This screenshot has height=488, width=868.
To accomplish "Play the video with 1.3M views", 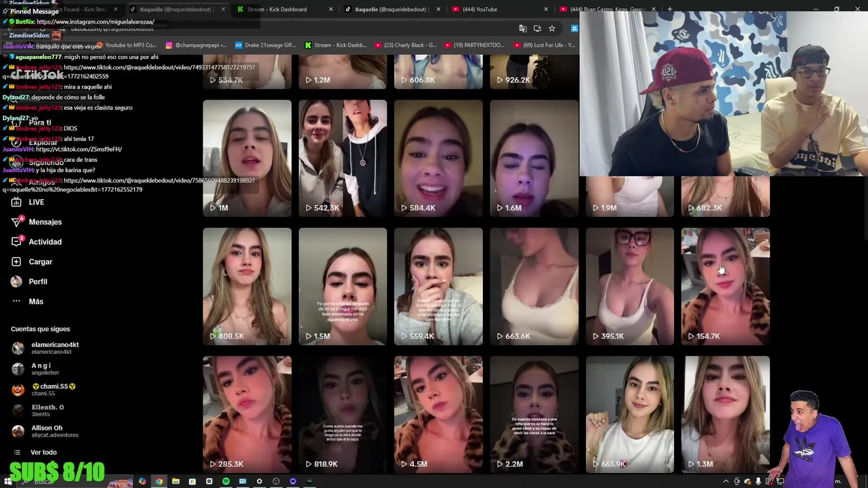I will pos(725,414).
